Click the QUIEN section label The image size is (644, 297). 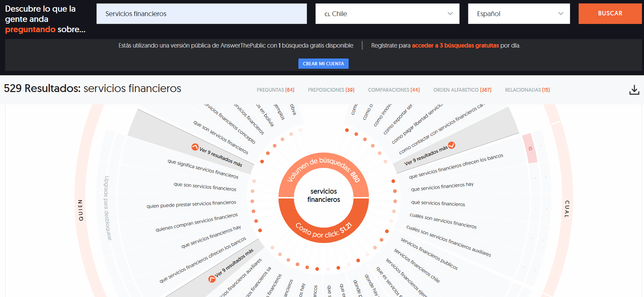click(x=81, y=210)
